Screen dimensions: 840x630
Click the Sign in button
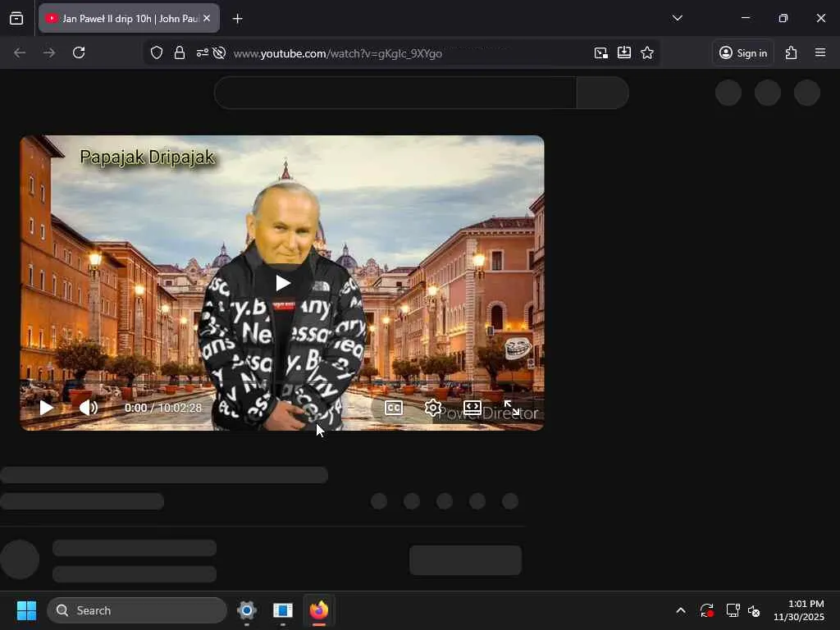743,52
